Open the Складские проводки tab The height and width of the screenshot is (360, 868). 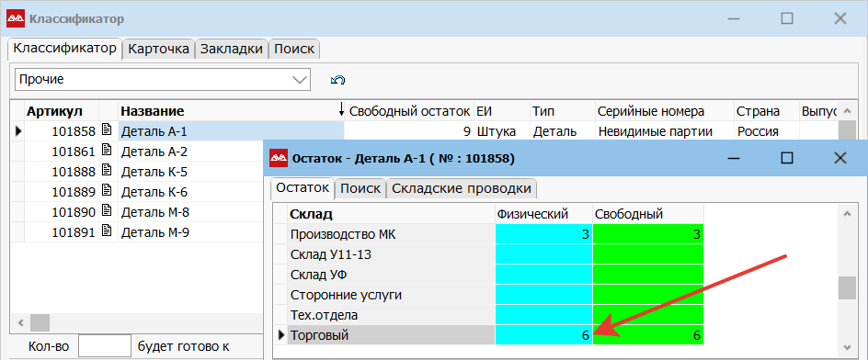[x=462, y=188]
